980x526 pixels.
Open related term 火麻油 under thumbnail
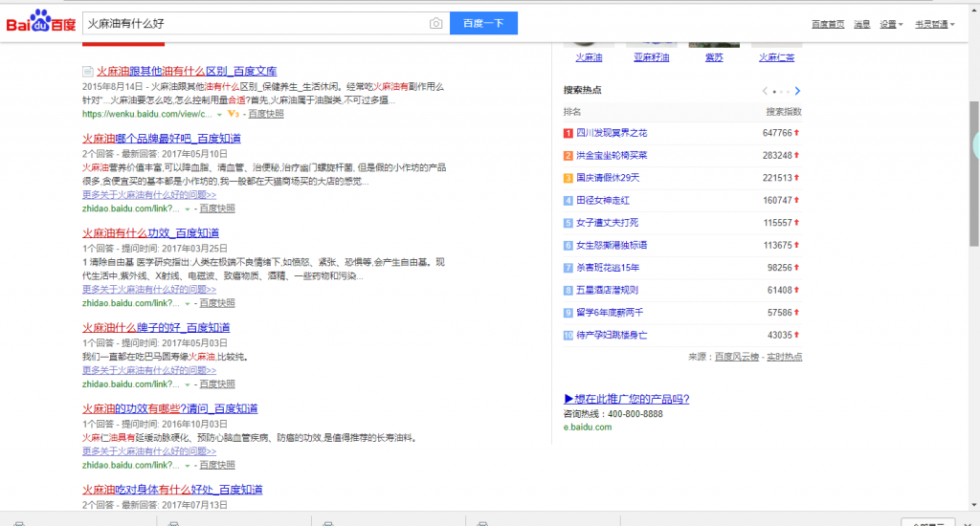coord(589,57)
